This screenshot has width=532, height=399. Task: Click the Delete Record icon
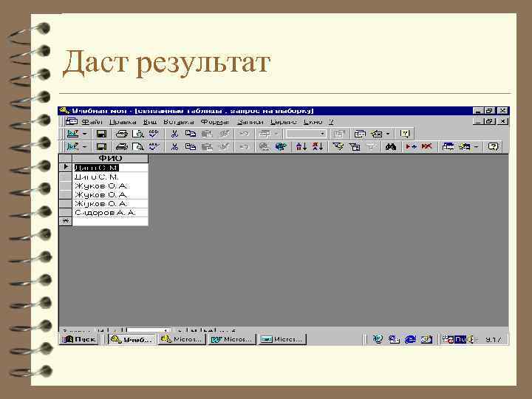point(426,146)
